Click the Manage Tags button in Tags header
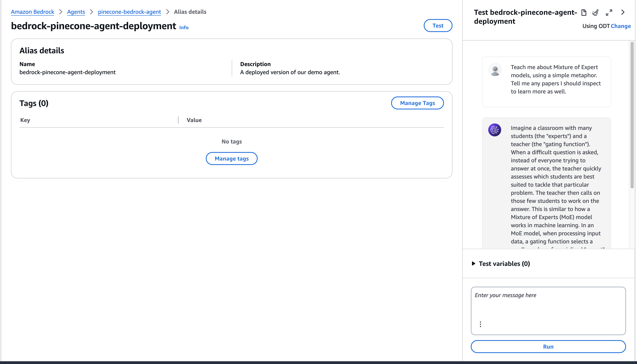Screen dimensions: 637x364 pyautogui.click(x=417, y=103)
